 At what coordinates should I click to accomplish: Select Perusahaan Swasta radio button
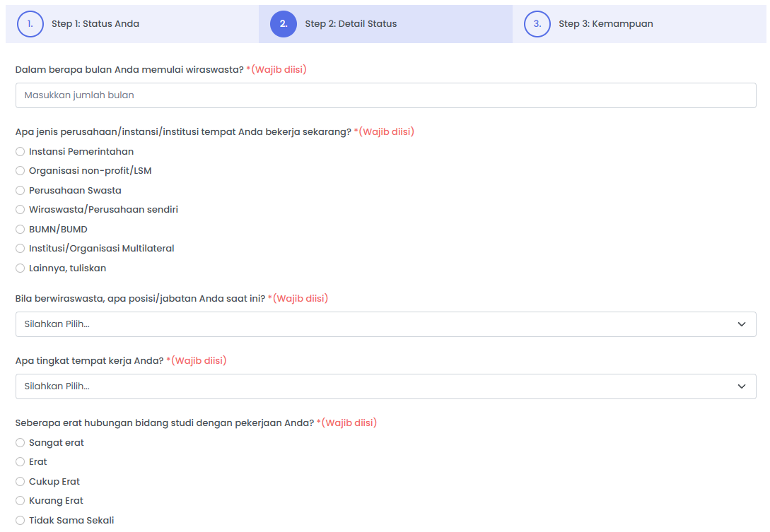point(21,191)
